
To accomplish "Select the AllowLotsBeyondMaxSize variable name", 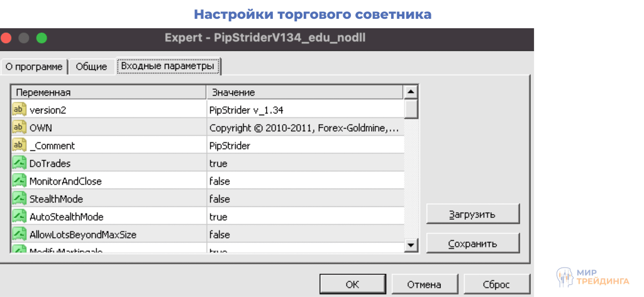I will pos(82,235).
